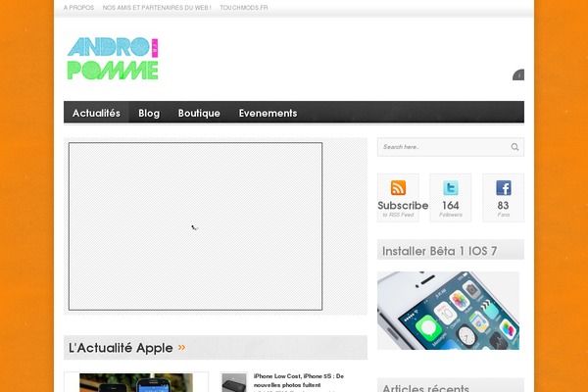The image size is (588, 392).
Task: Open the Evenements menu item
Action: coord(268,113)
